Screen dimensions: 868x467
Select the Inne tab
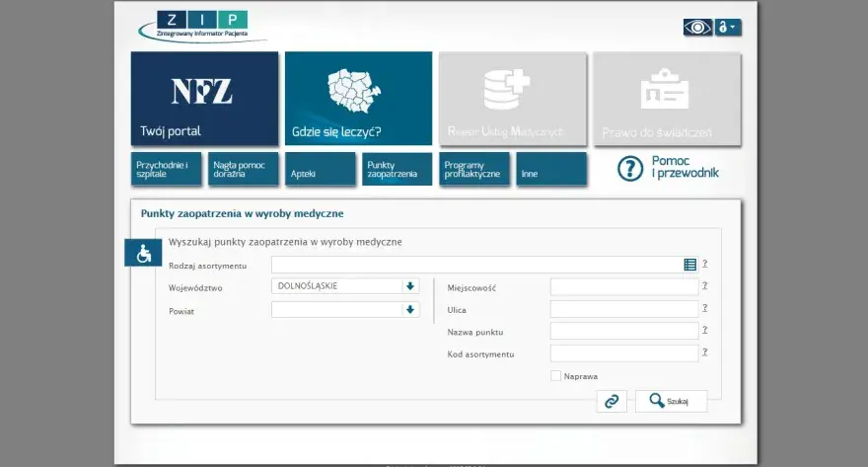click(x=551, y=169)
